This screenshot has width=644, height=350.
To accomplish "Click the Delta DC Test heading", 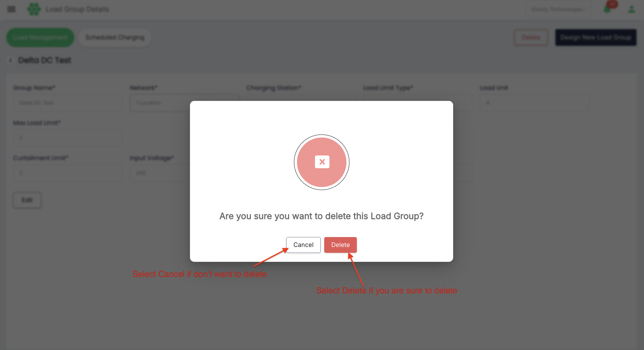I will 45,60.
